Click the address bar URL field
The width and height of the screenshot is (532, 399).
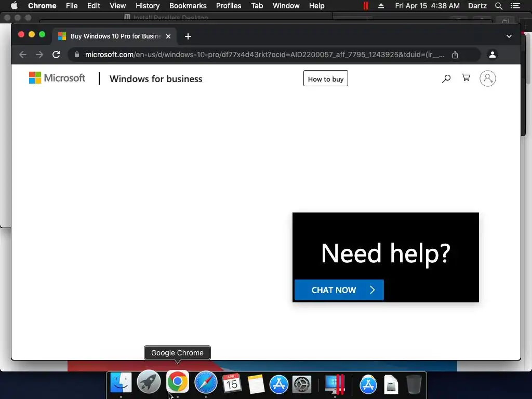(x=264, y=55)
